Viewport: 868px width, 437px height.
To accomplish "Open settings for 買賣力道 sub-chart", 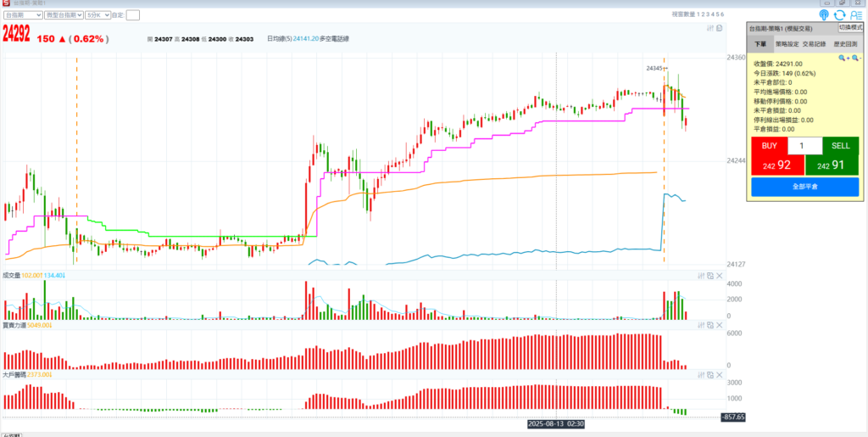I will tap(701, 324).
